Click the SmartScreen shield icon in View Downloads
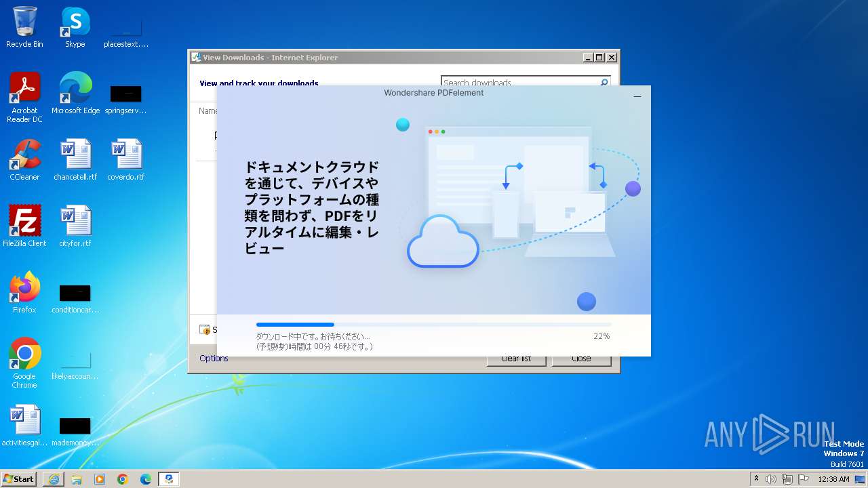Image resolution: width=868 pixels, height=488 pixels. click(205, 330)
